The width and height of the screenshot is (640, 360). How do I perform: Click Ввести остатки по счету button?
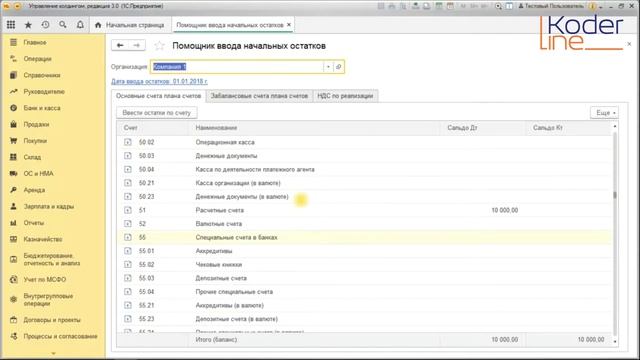point(157,113)
